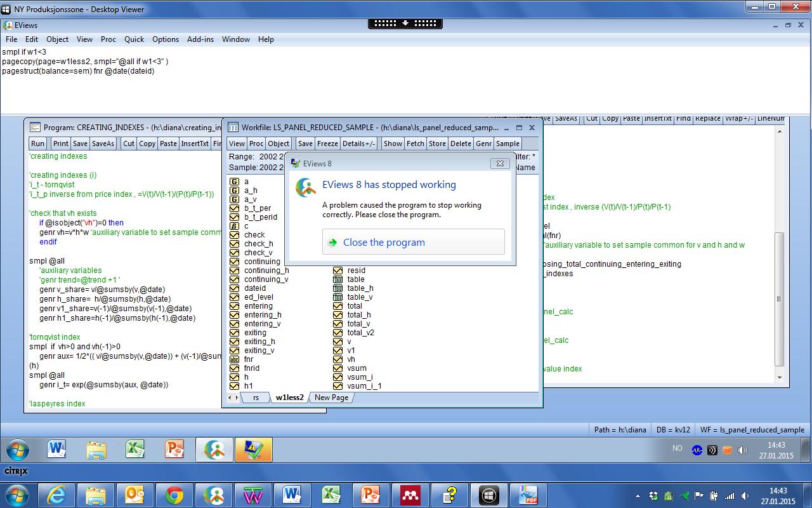
Task: Switch to the rs workfile page tab
Action: (x=256, y=398)
